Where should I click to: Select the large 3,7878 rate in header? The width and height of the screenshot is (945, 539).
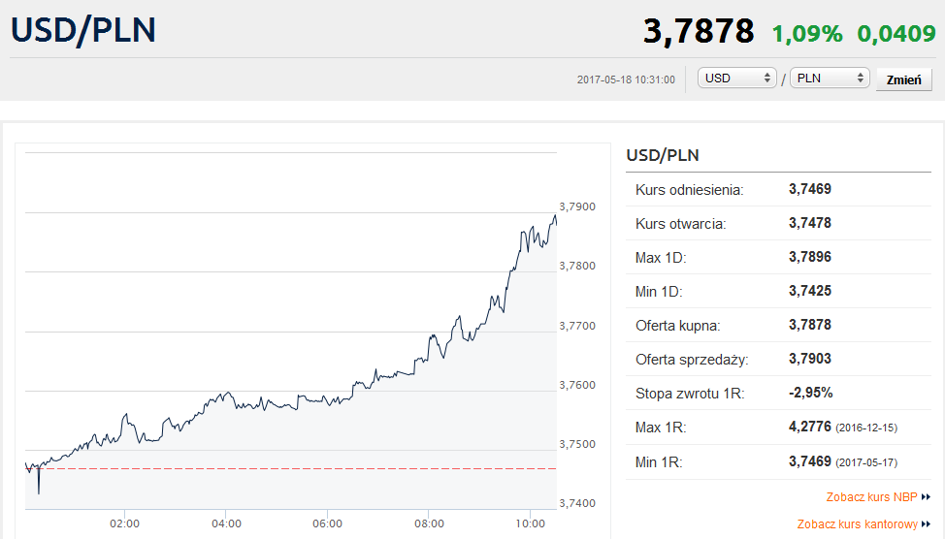pyautogui.click(x=698, y=31)
